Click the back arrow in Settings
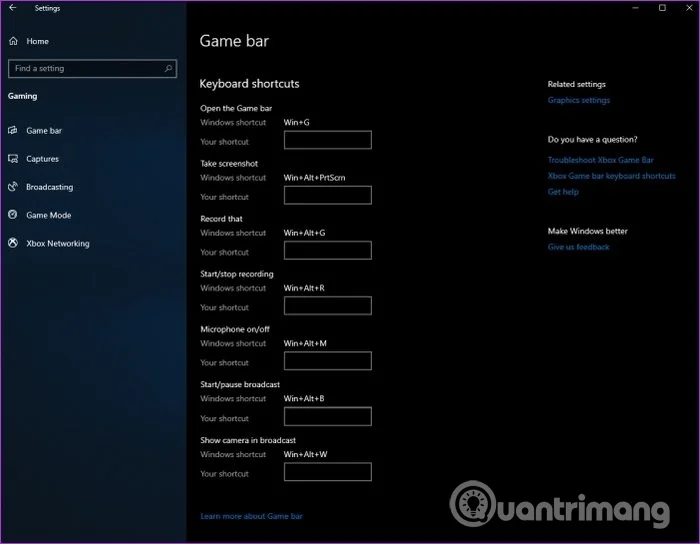This screenshot has height=544, width=700. (x=12, y=8)
